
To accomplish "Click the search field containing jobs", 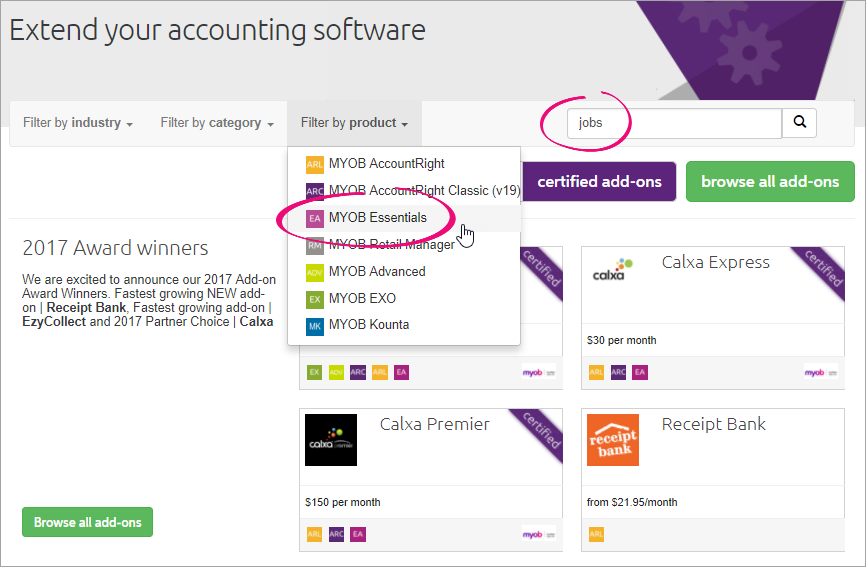I will pyautogui.click(x=673, y=123).
